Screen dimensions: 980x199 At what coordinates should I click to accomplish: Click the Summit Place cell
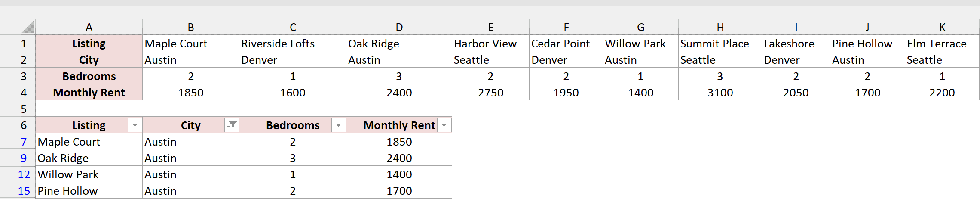coord(720,43)
